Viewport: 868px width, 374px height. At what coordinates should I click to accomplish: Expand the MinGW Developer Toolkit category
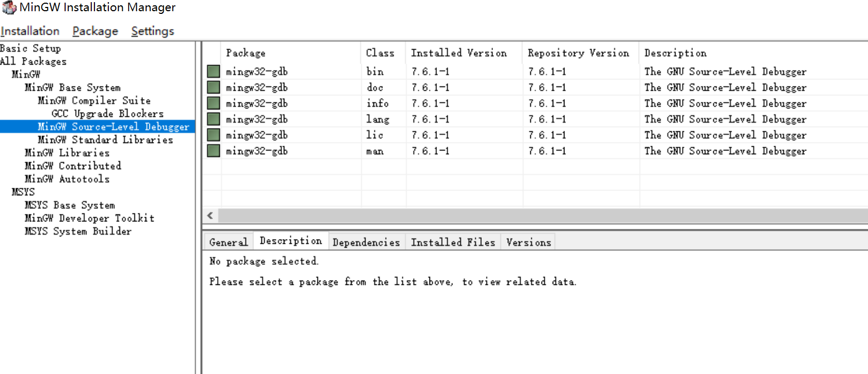pos(90,218)
